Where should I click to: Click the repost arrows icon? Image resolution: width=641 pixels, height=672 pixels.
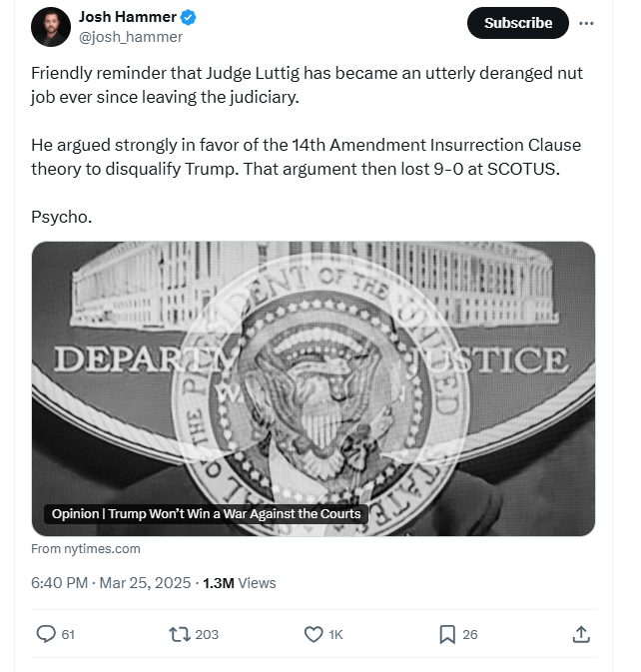point(180,634)
